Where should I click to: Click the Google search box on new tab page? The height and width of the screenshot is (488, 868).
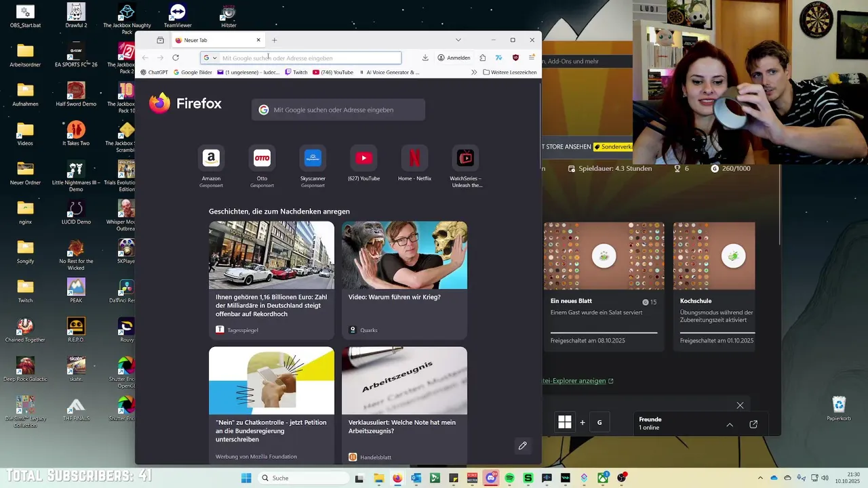338,110
